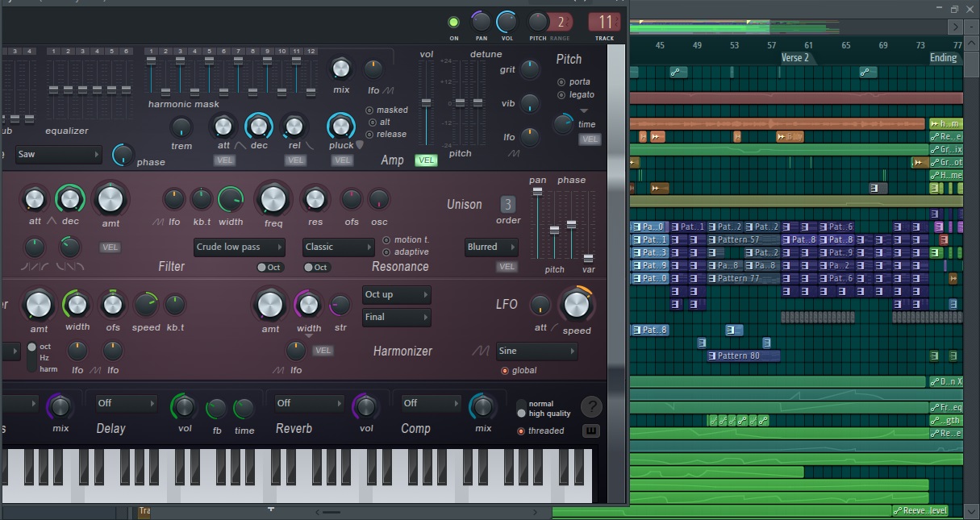The width and height of the screenshot is (980, 520).
Task: Open the Classic resonance dropdown
Action: tap(339, 247)
